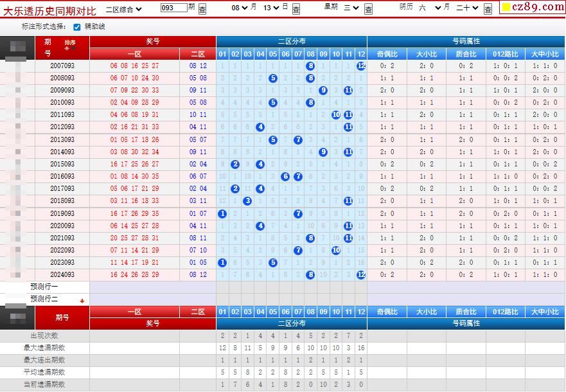Click the 查 button after the 日 selector
Viewport: 566px width, 392px height.
tap(296, 8)
